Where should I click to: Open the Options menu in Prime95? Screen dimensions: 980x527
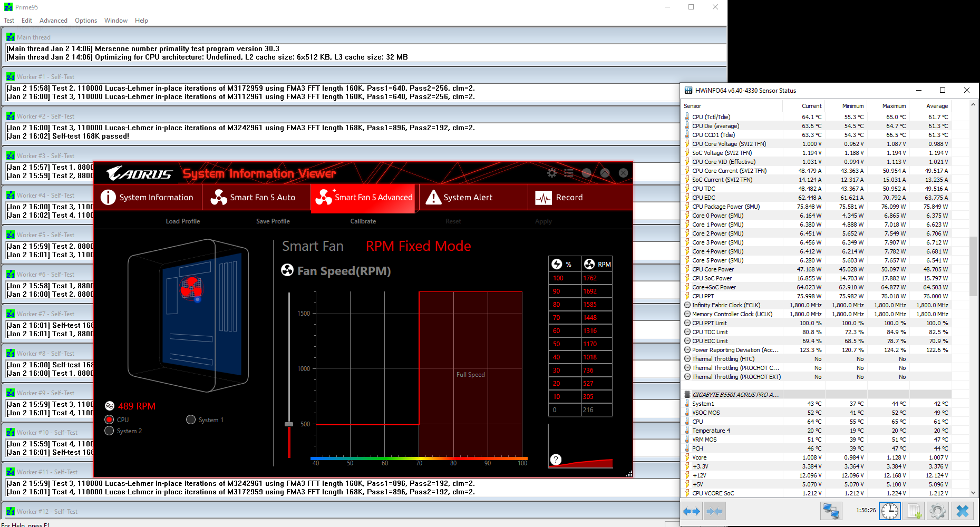(x=86, y=21)
